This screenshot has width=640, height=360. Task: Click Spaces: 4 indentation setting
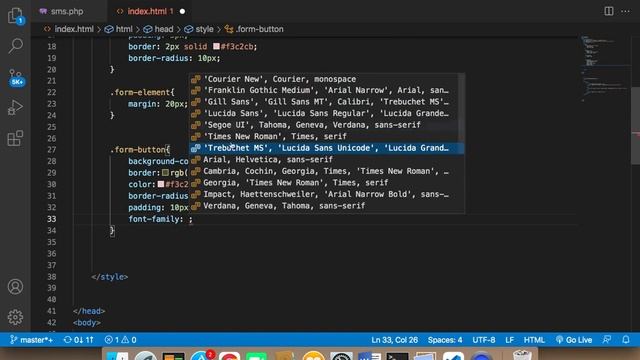(445, 340)
